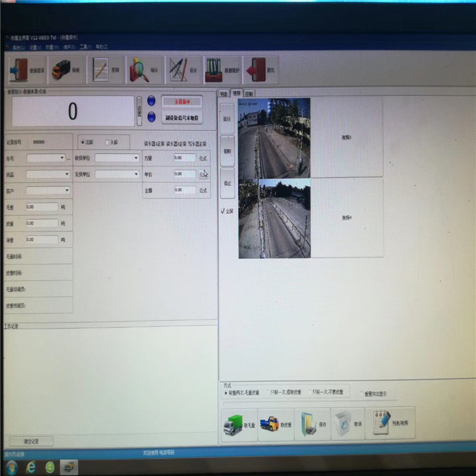Click the 抓拍 capture side button
The height and width of the screenshot is (476, 476).
[227, 151]
